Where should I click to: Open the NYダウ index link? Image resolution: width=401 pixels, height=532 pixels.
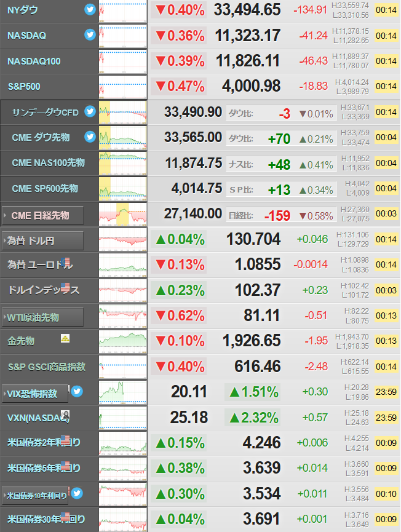click(22, 10)
